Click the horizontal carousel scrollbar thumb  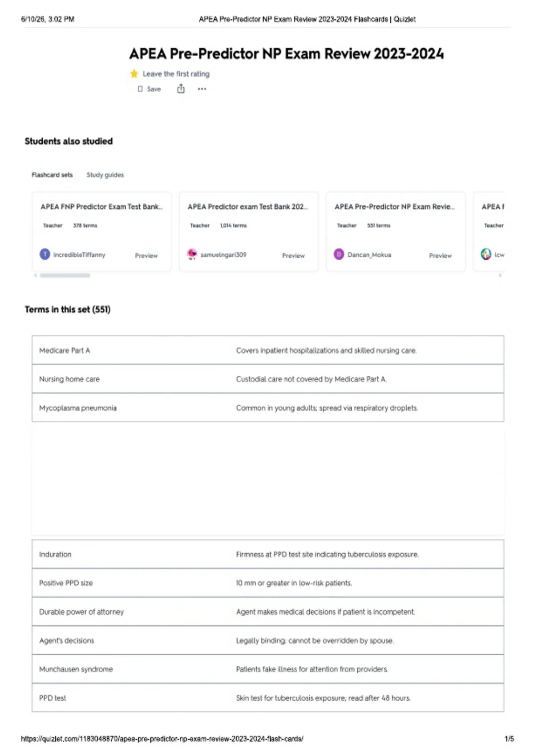tap(65, 275)
